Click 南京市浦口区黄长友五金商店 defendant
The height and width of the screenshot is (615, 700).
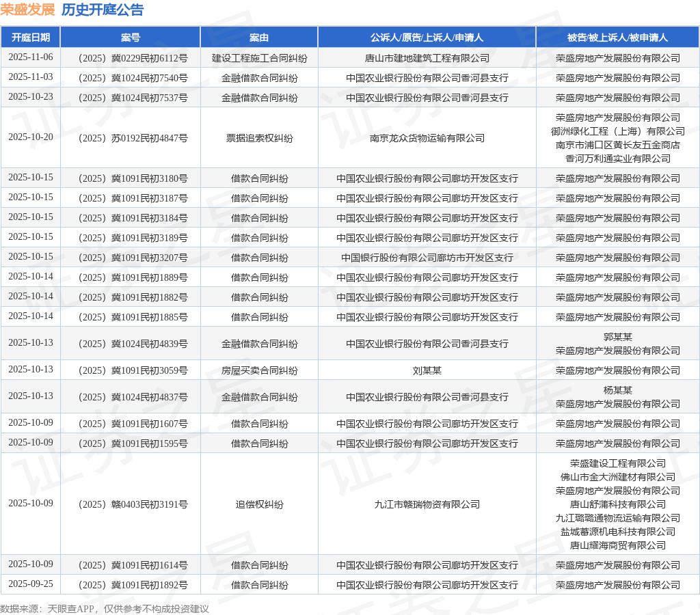[x=617, y=145]
